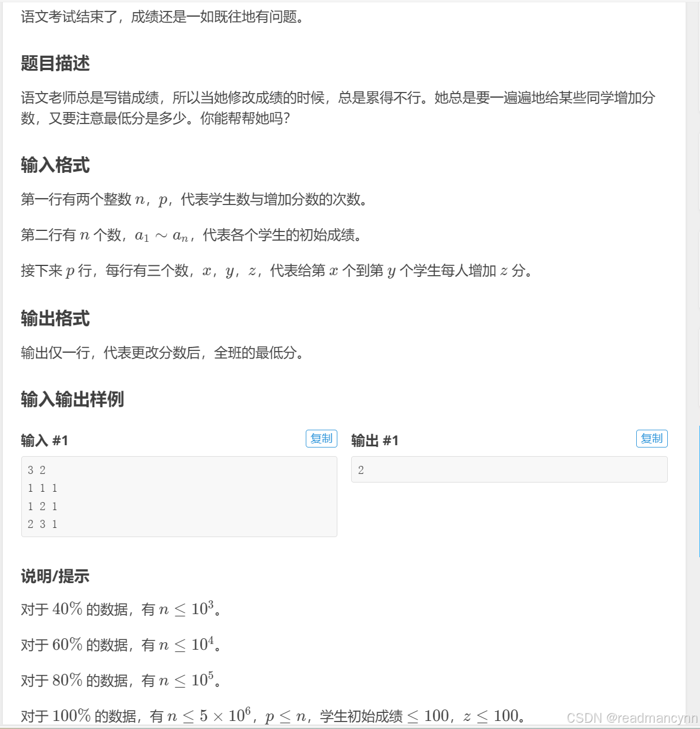Click the line describing 第二行有 n 个数
The image size is (700, 729).
click(192, 235)
